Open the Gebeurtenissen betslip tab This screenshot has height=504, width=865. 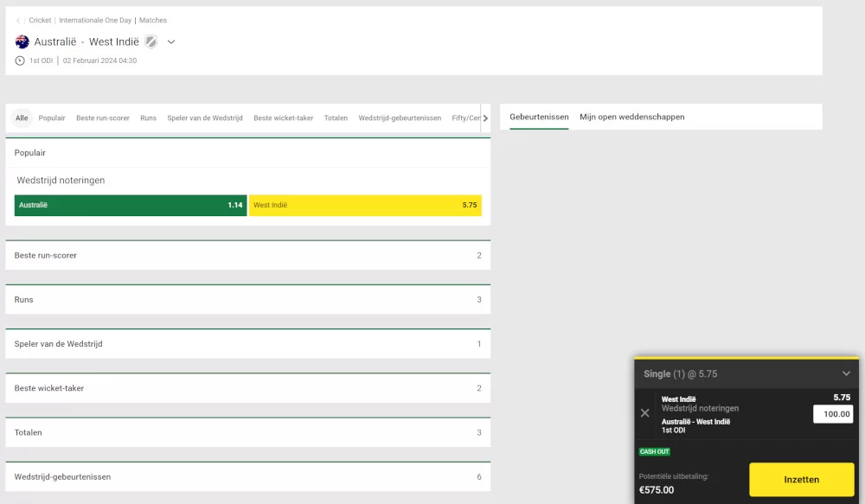pos(539,117)
